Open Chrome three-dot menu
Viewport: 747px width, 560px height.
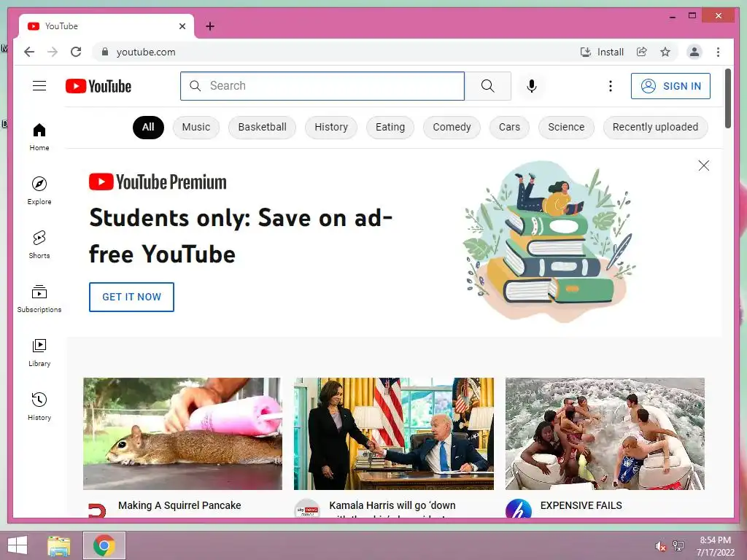pos(718,52)
